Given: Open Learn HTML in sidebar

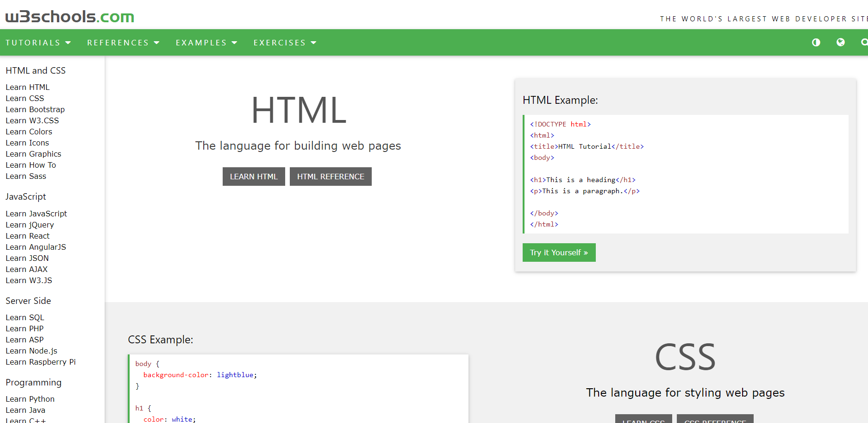Looking at the screenshot, I should coord(28,87).
